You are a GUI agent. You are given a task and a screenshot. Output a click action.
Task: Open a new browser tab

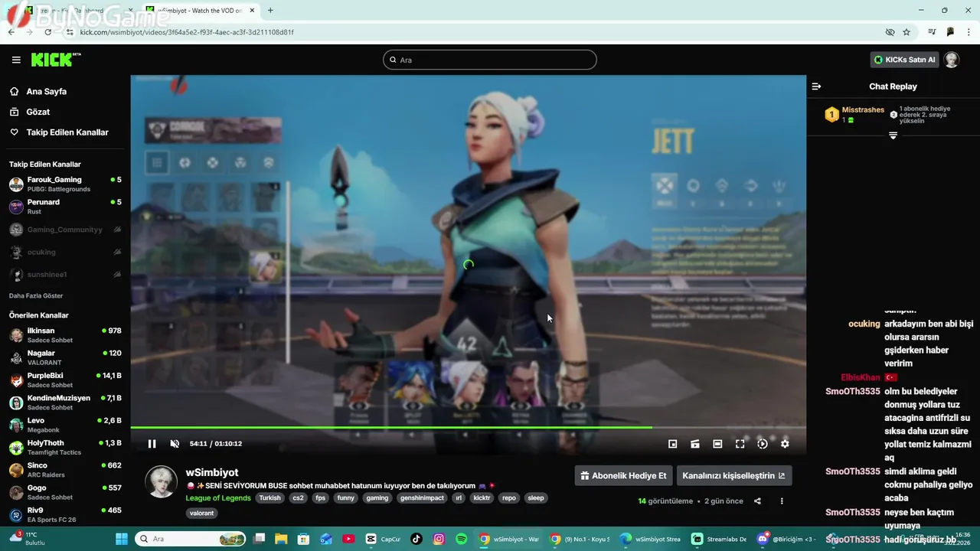click(x=270, y=11)
